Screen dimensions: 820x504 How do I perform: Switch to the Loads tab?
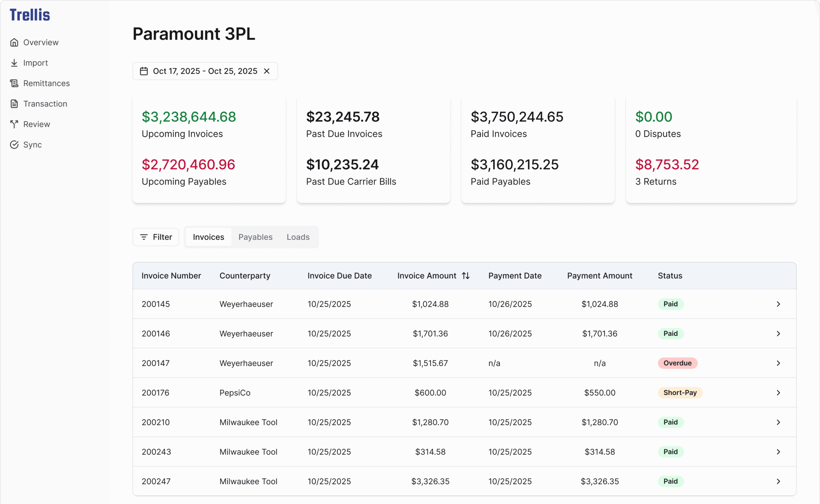click(x=298, y=237)
